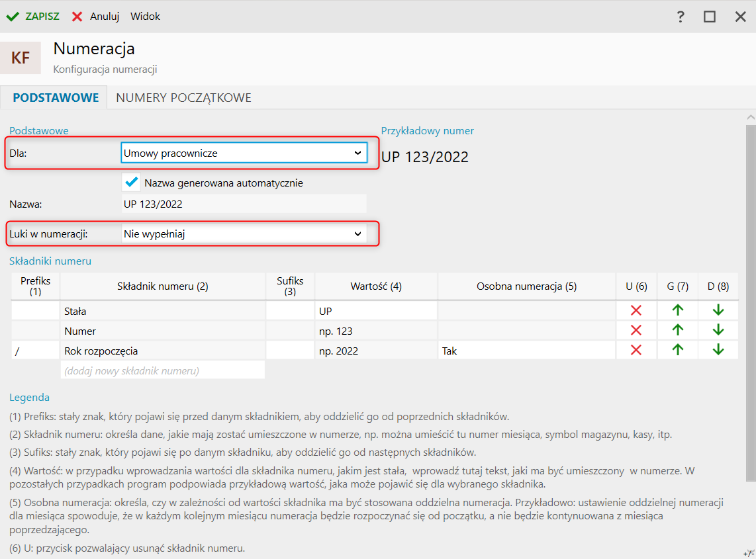756x559 pixels.
Task: Delete the Rok rozpoczęcia component
Action: [636, 350]
